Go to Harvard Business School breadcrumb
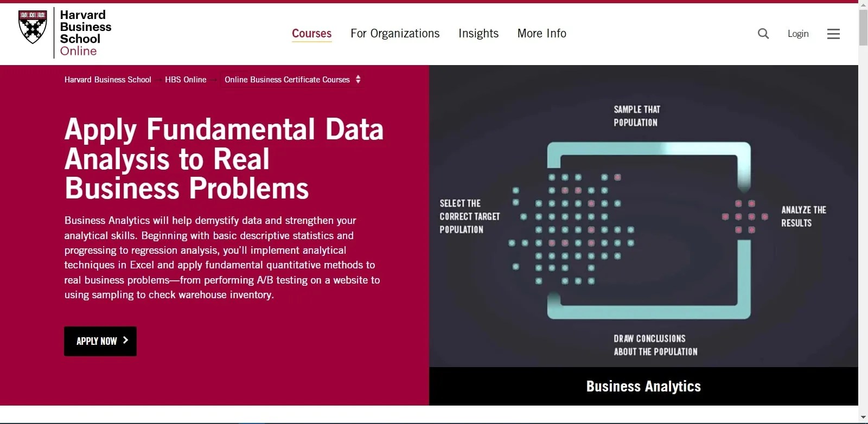This screenshot has height=424, width=868. [x=108, y=80]
